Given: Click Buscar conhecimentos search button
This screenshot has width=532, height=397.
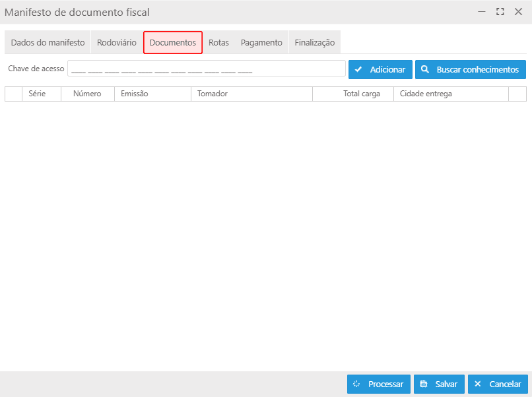Looking at the screenshot, I should [x=470, y=69].
